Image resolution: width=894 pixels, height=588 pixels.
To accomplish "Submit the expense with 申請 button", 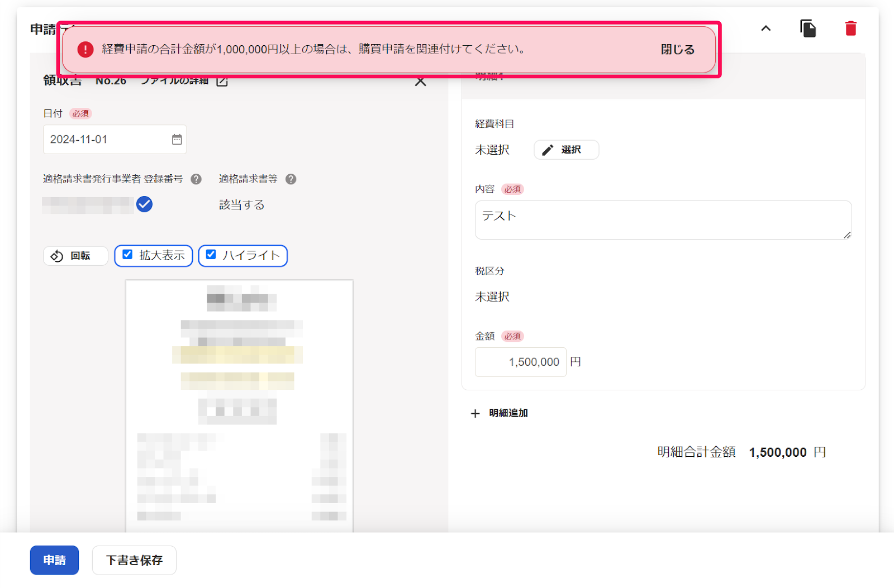I will 54,560.
